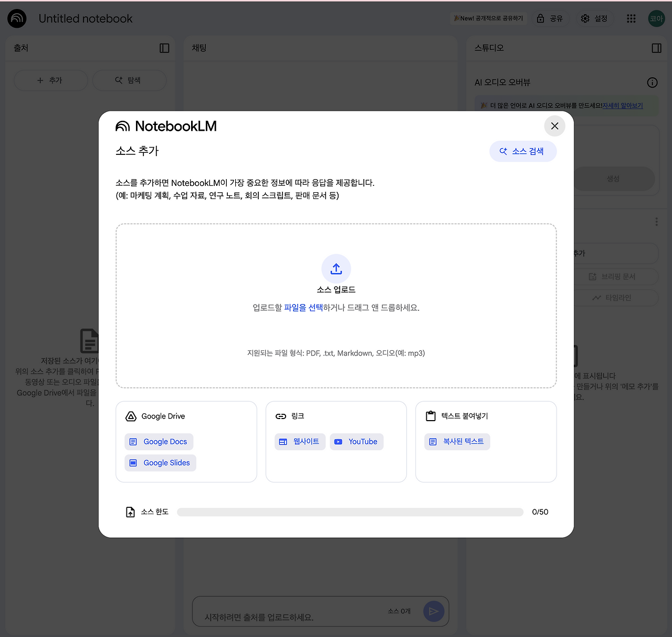Click the Google Drive triangle icon

pos(131,416)
